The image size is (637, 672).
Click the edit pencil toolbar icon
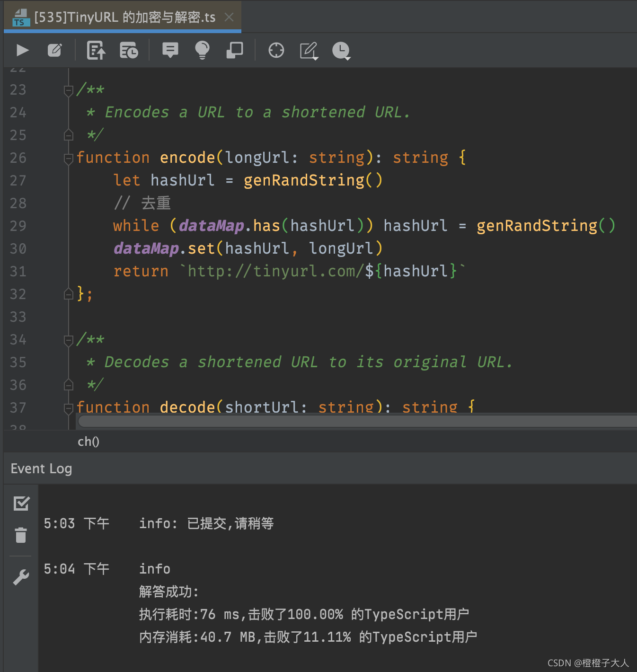point(54,50)
